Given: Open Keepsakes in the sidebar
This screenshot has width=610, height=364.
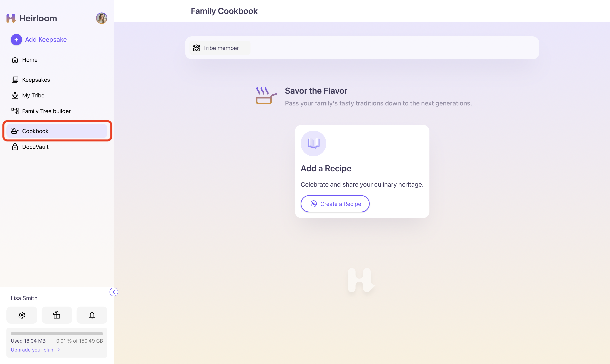Looking at the screenshot, I should (36, 80).
